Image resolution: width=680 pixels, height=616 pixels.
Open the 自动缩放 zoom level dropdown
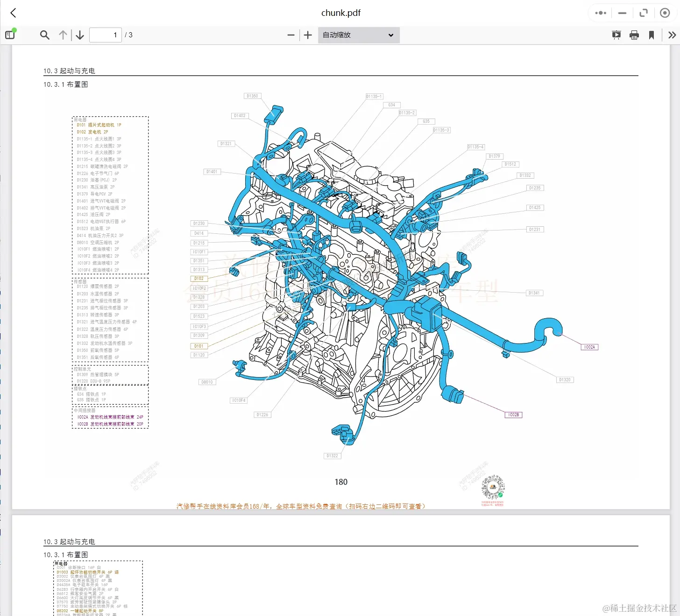pos(358,35)
